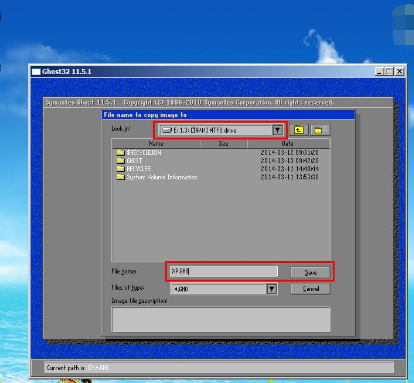Select the GHOST folder icon

click(120, 161)
